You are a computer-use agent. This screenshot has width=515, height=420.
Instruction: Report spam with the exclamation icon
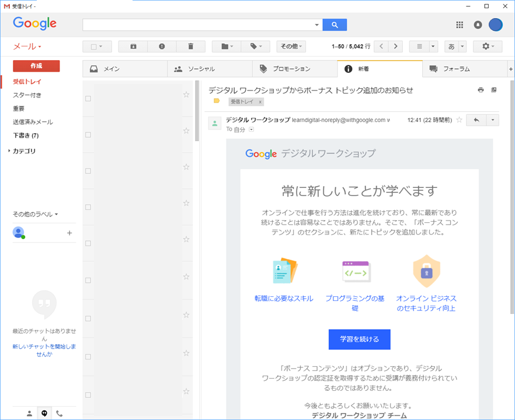tap(162, 46)
